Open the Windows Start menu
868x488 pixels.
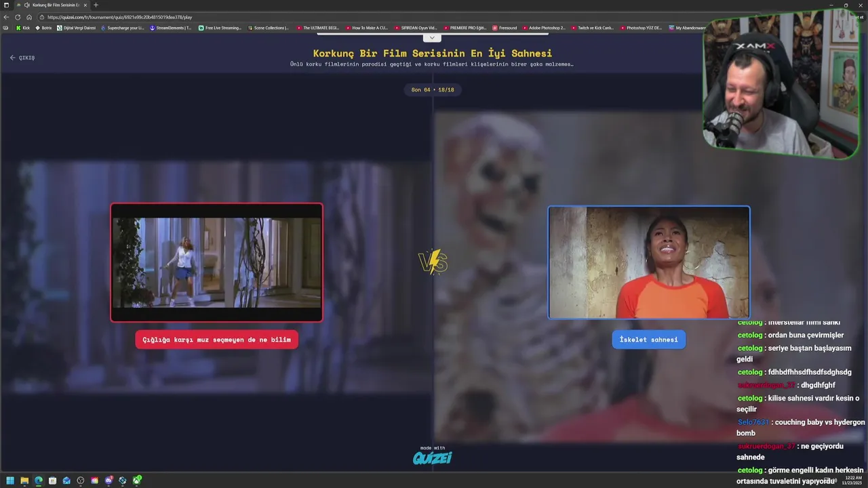coord(9,481)
